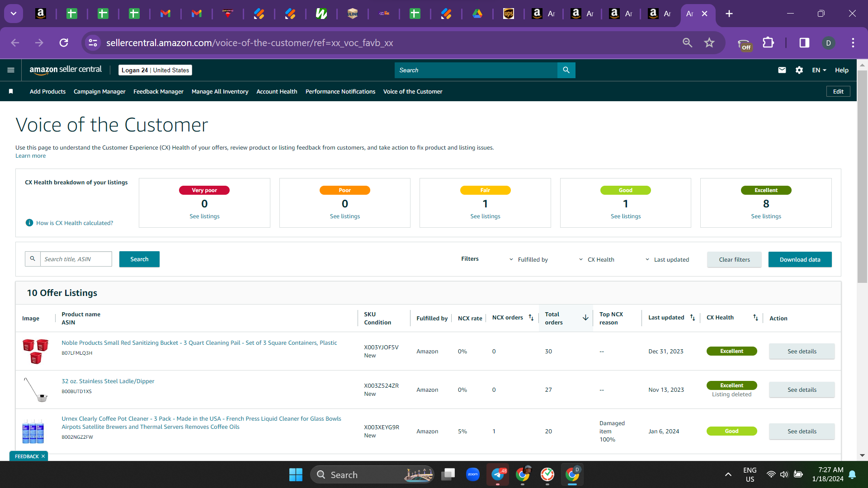The image size is (868, 488).
Task: Open Learn more link
Action: [x=30, y=155]
